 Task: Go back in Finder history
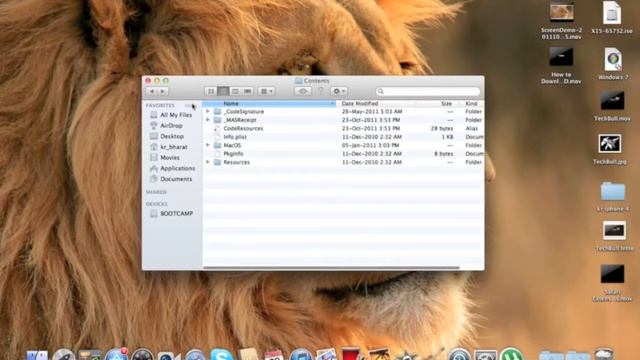tap(152, 91)
